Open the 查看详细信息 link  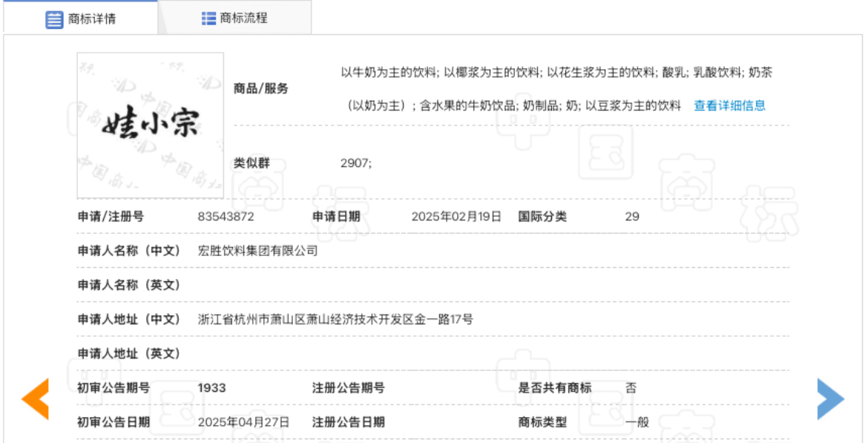[729, 105]
